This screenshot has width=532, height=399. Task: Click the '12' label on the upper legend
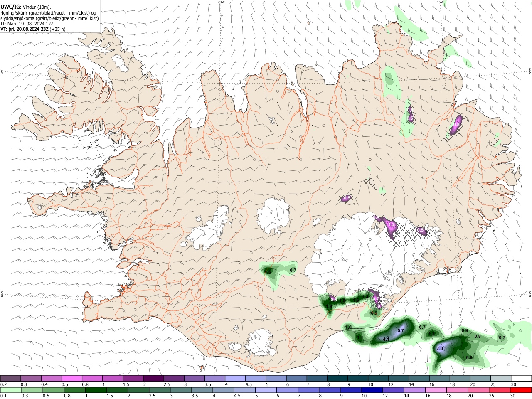[x=391, y=384]
